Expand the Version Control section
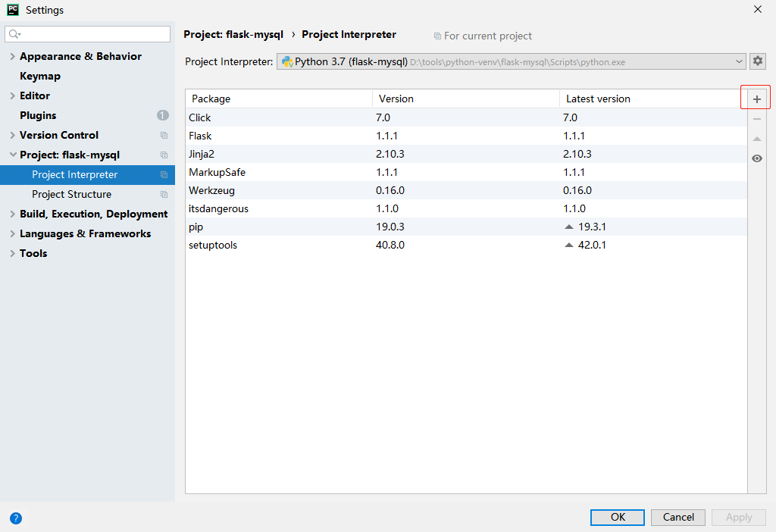The image size is (776, 532). 12,135
